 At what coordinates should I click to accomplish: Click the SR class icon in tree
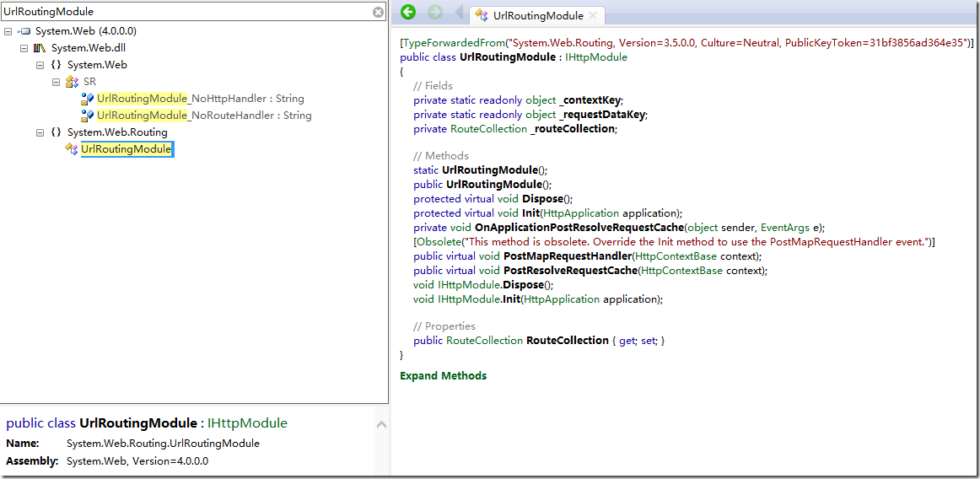coord(72,82)
